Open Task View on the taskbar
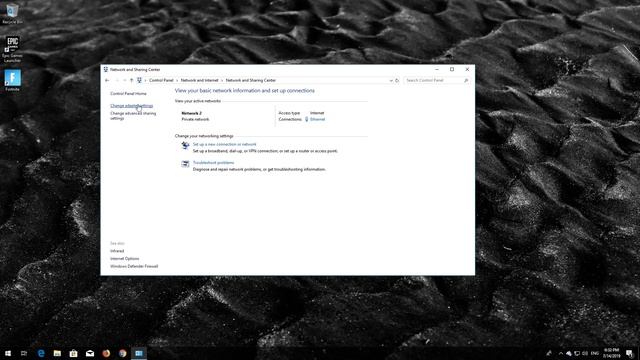This screenshot has width=640, height=360. click(24, 353)
